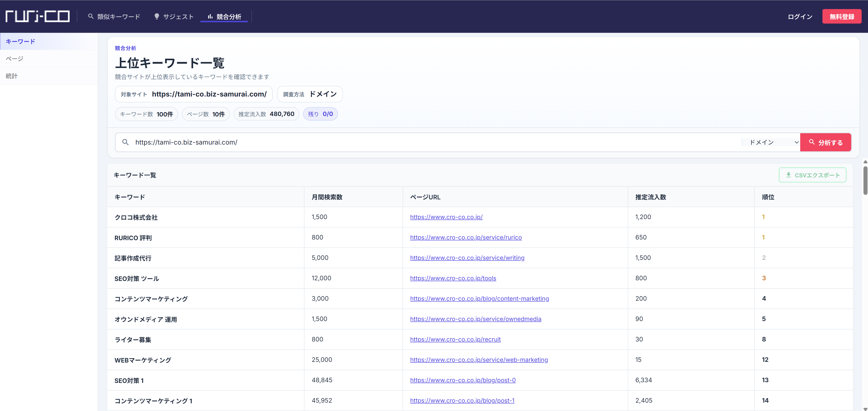Click the bar chart icon beside 競合分析
868x411 pixels.
pos(210,16)
